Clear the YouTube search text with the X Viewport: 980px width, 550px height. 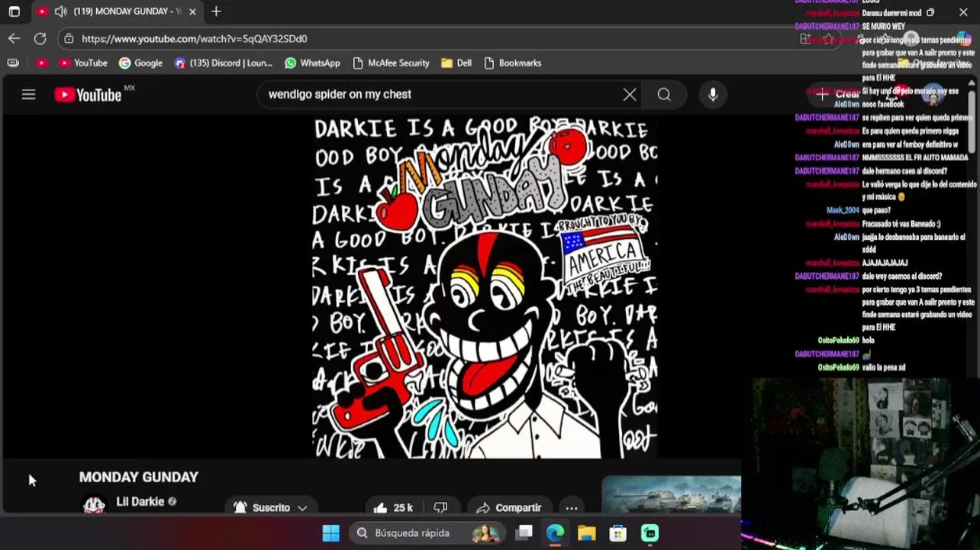[x=630, y=95]
